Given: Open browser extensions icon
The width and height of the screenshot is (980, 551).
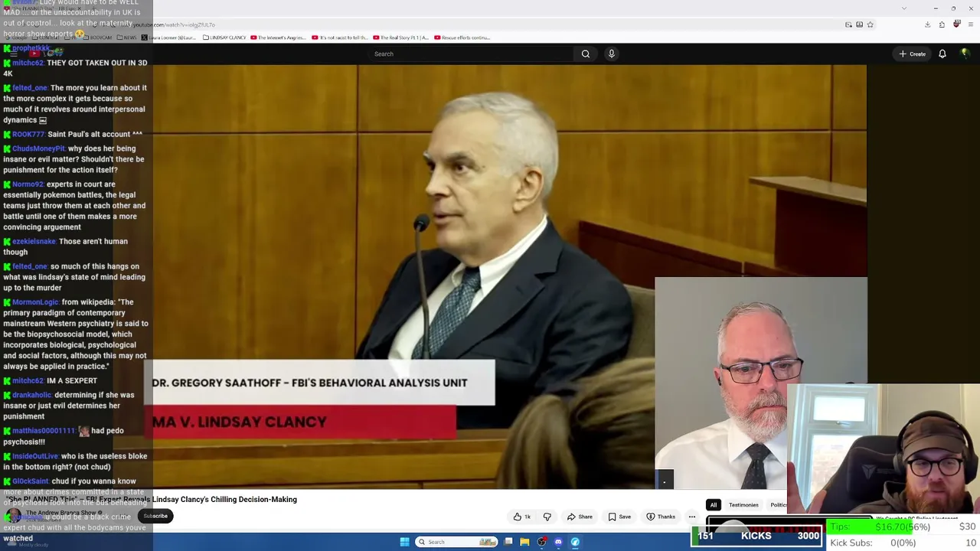Looking at the screenshot, I should click(942, 24).
